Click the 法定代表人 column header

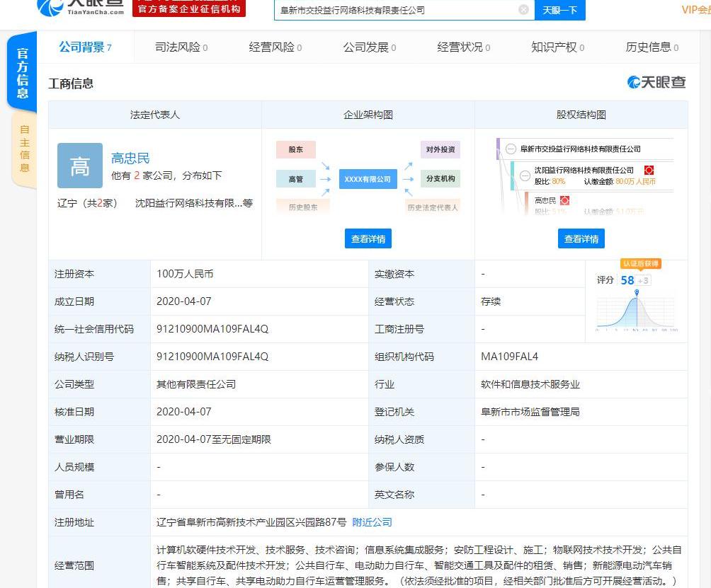pos(155,115)
